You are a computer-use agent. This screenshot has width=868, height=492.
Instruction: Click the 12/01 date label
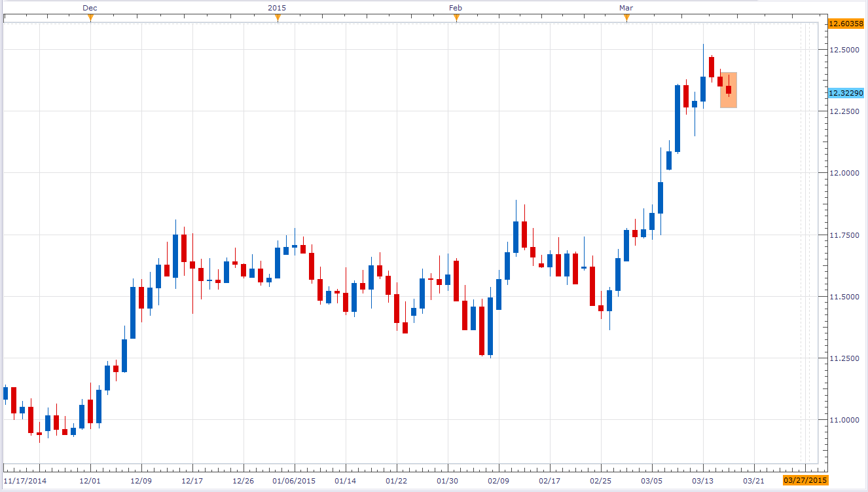tap(90, 480)
